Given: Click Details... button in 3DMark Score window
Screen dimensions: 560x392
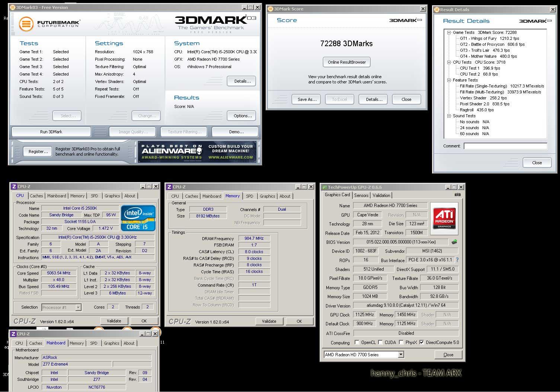Looking at the screenshot, I should pyautogui.click(x=374, y=99).
